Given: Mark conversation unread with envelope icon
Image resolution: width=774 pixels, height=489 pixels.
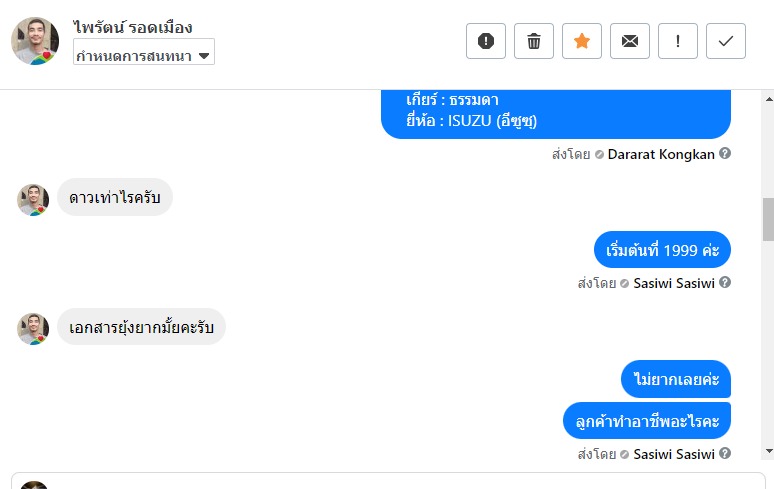Looking at the screenshot, I should click(630, 41).
